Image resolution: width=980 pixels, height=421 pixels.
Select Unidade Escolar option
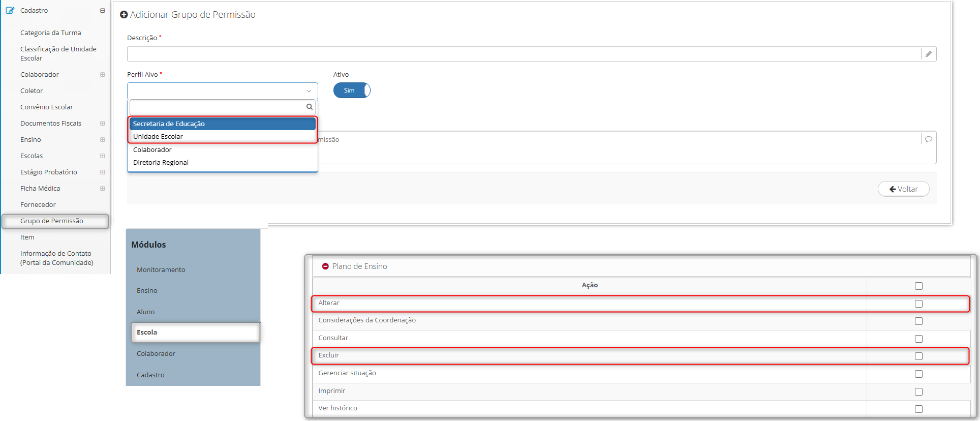coord(223,136)
